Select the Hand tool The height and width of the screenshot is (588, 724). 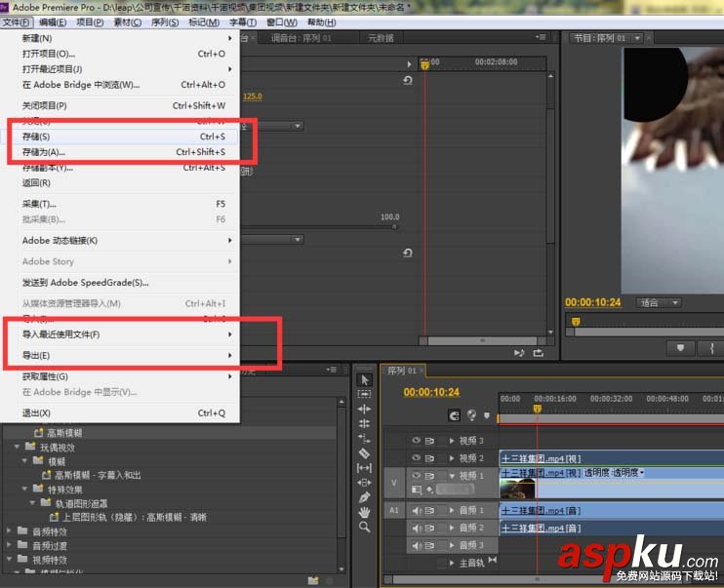point(364,512)
